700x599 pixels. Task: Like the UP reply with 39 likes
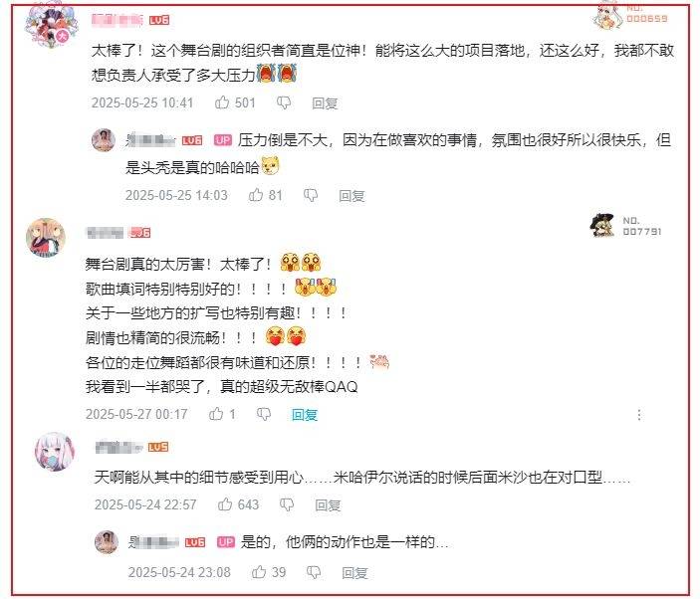pos(259,572)
